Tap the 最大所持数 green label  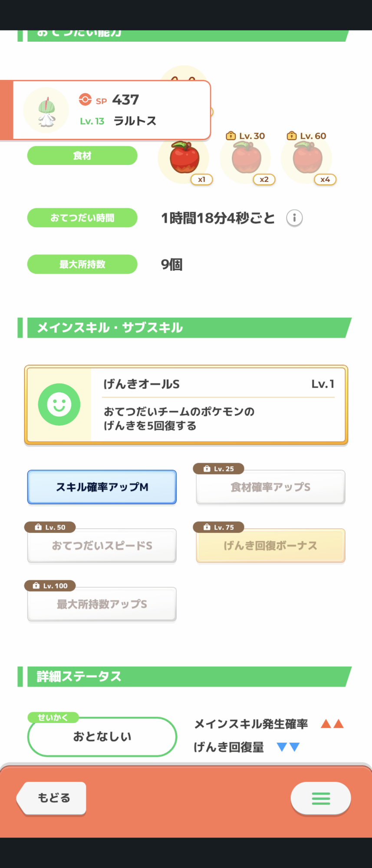click(x=82, y=264)
